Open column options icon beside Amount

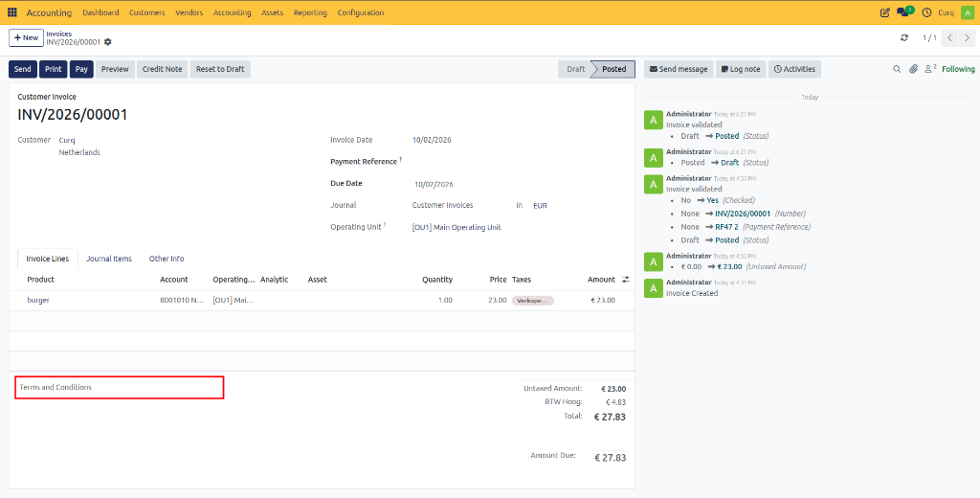[626, 279]
